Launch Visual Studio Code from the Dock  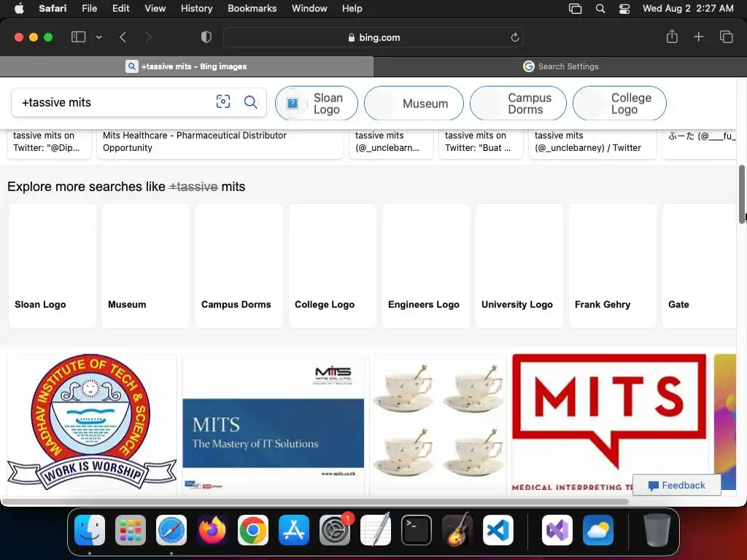[x=498, y=530]
